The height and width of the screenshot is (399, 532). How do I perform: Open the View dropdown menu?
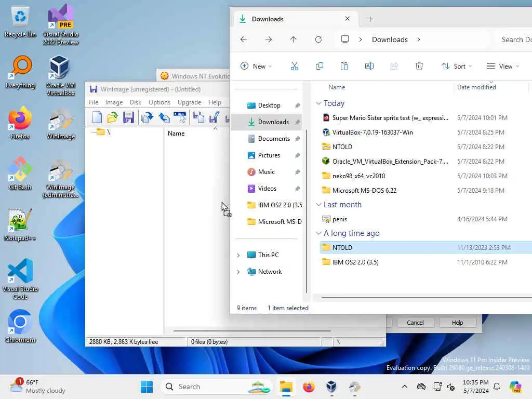tap(503, 66)
